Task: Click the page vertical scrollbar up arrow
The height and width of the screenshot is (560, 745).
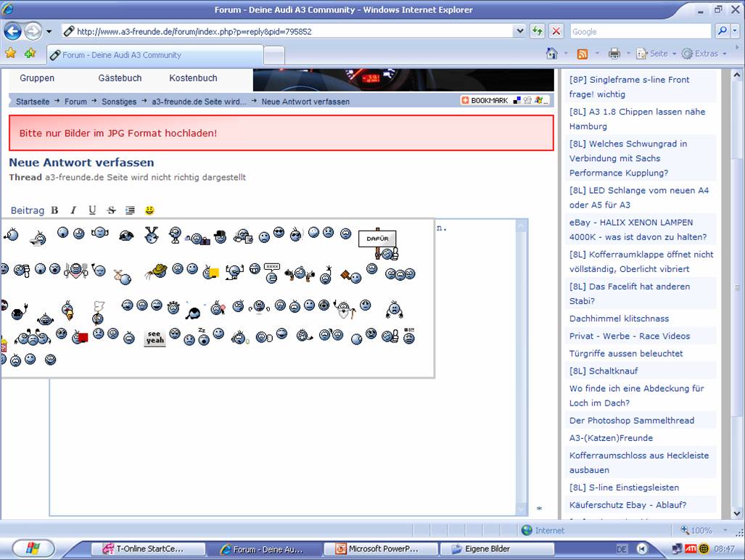Action: coord(736,75)
